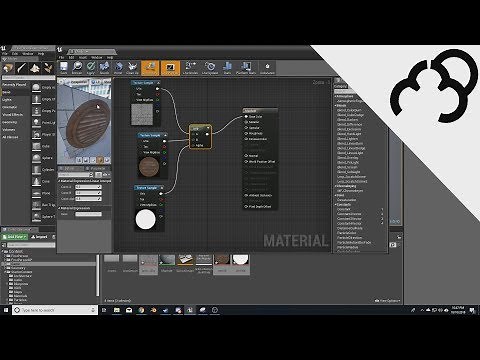Select the white sphere asset thumbnail
The image size is (480, 360).
pos(240,260)
